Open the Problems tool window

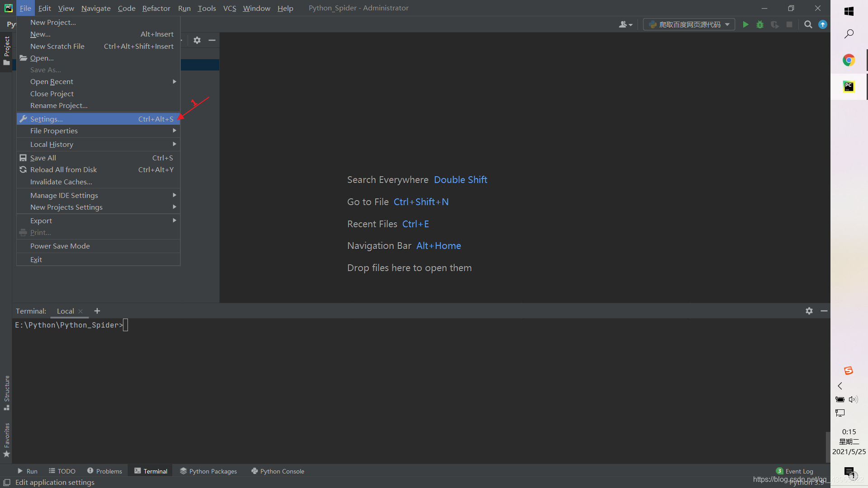pos(104,471)
